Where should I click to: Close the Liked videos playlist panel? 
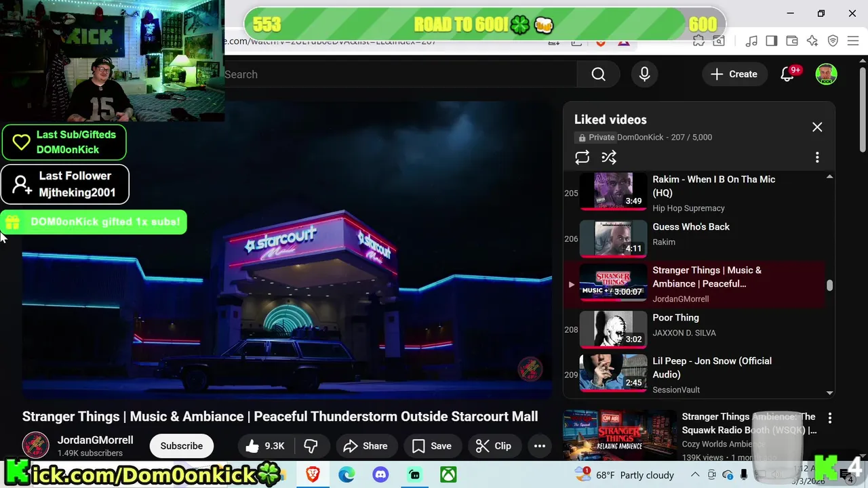click(817, 127)
